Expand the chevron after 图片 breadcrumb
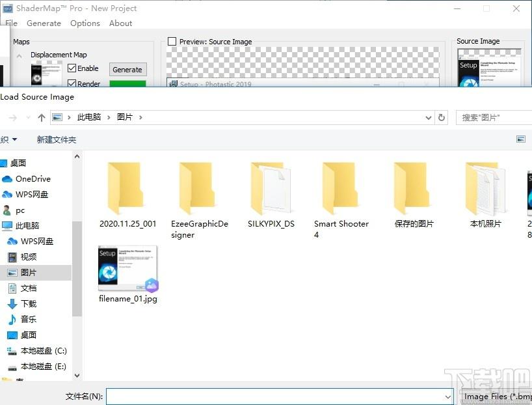Screen dimensions: 532x405 [140, 117]
